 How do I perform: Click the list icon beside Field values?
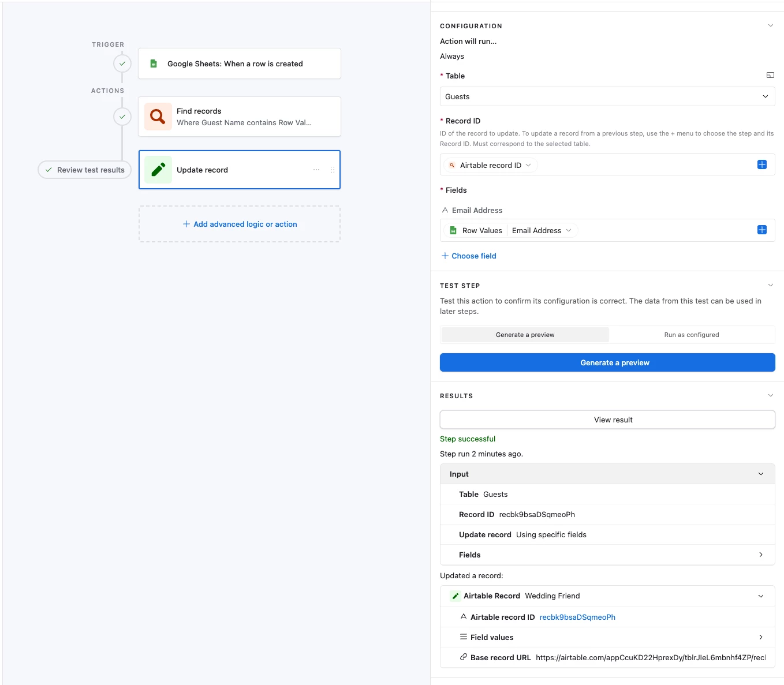click(464, 637)
